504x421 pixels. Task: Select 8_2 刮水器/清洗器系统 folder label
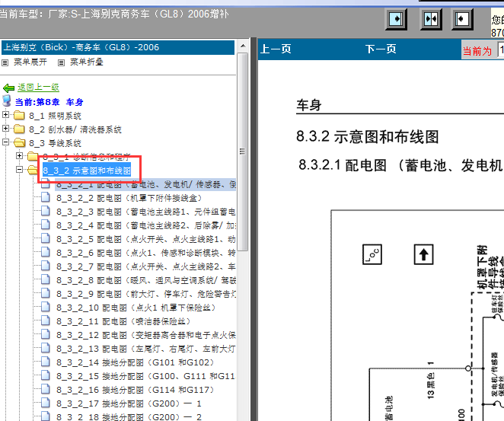pyautogui.click(x=75, y=129)
